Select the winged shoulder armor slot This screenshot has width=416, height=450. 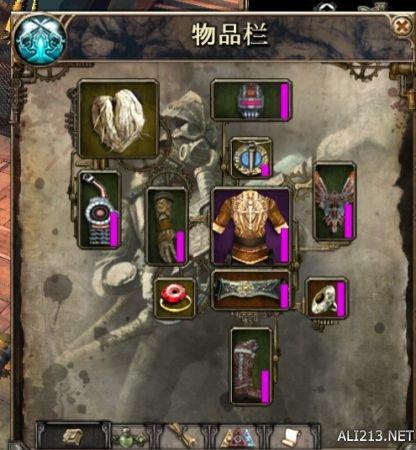335,202
